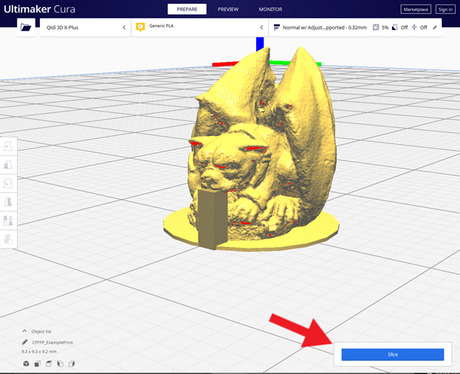
Task: Open the Marketplace
Action: tap(416, 9)
